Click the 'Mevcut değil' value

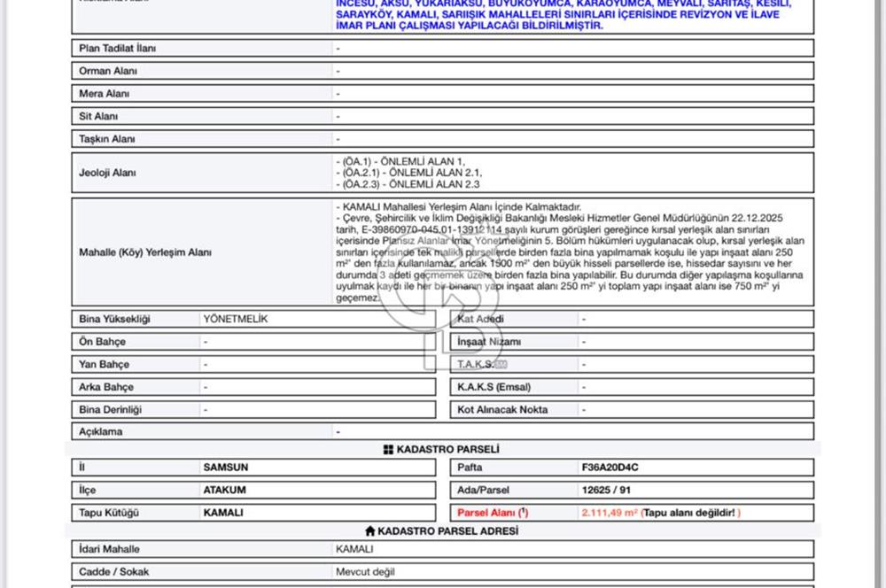(x=366, y=572)
